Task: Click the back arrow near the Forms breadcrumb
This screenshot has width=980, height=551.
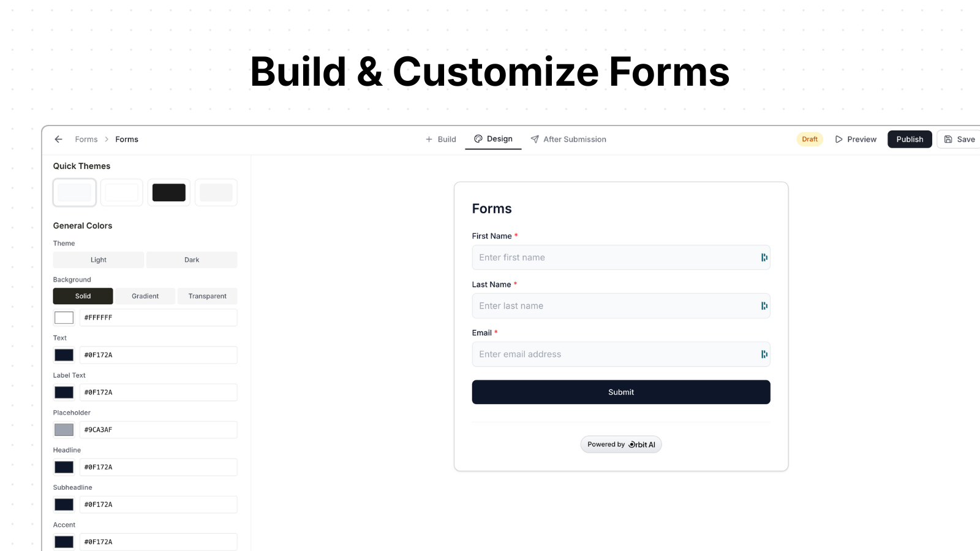Action: coord(58,139)
